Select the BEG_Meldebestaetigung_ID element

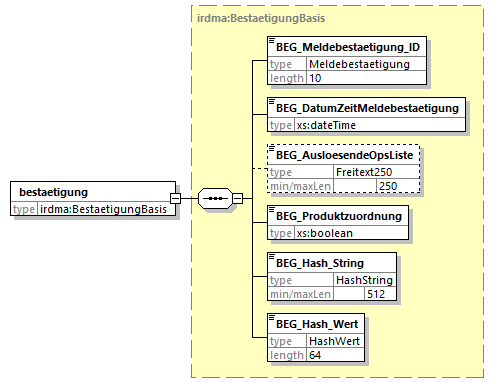[x=348, y=47]
